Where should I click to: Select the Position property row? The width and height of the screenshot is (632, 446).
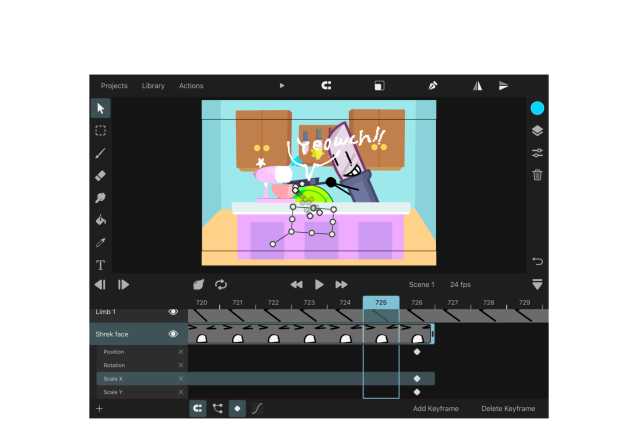(142, 352)
